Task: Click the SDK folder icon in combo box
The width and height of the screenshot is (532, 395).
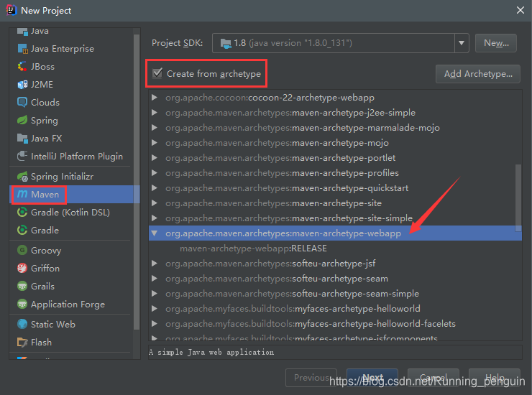Action: coord(226,43)
